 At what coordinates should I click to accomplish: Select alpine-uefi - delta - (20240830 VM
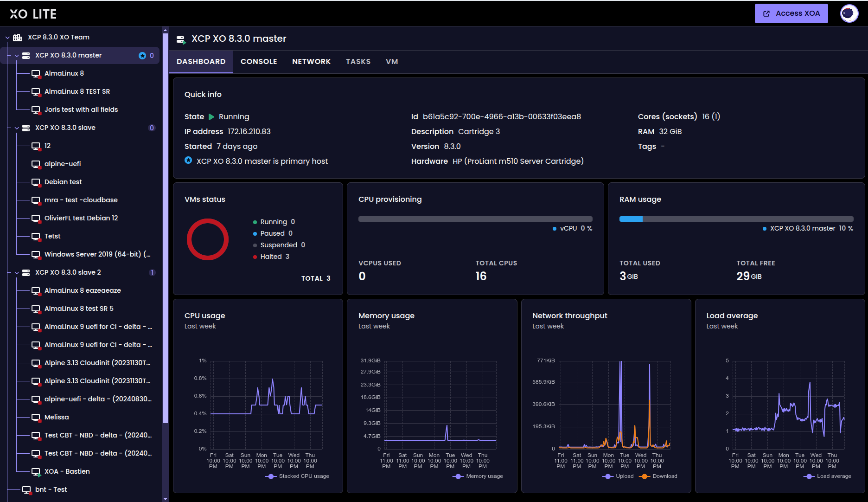(x=98, y=399)
